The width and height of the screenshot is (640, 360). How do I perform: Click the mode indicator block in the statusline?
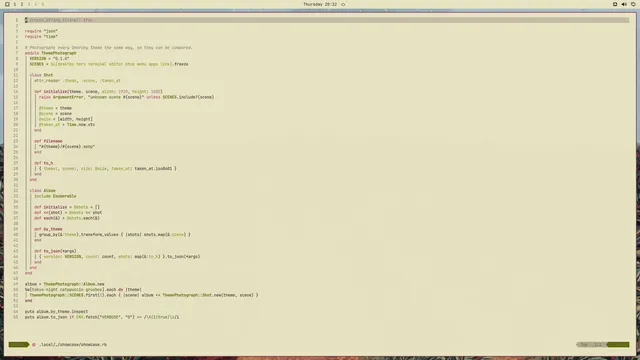coord(18,344)
